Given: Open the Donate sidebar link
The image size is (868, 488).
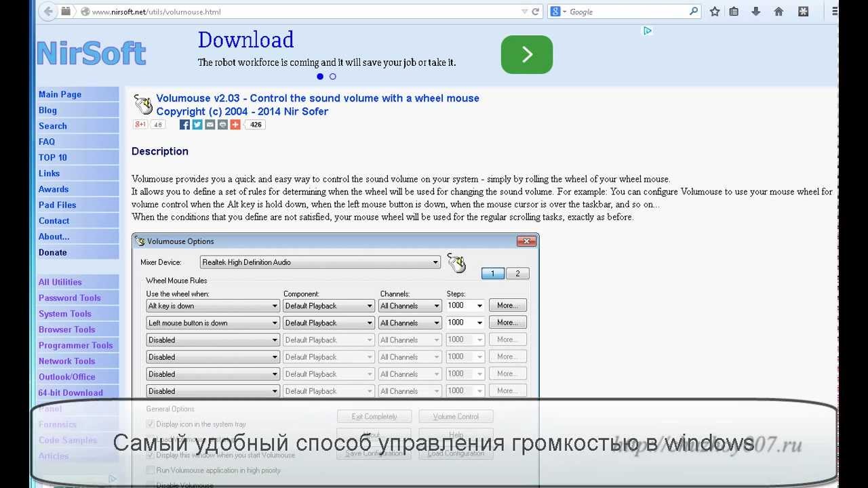Looking at the screenshot, I should (x=52, y=252).
